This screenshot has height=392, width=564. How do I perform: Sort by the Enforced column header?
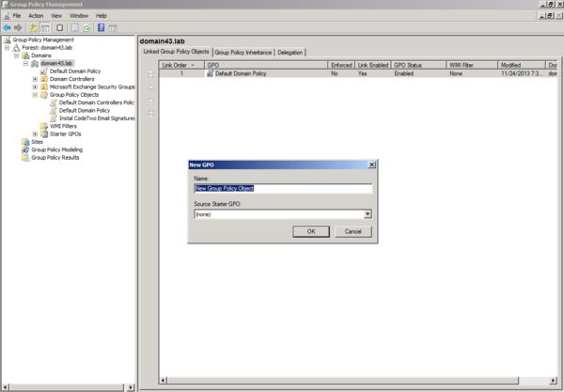[341, 65]
